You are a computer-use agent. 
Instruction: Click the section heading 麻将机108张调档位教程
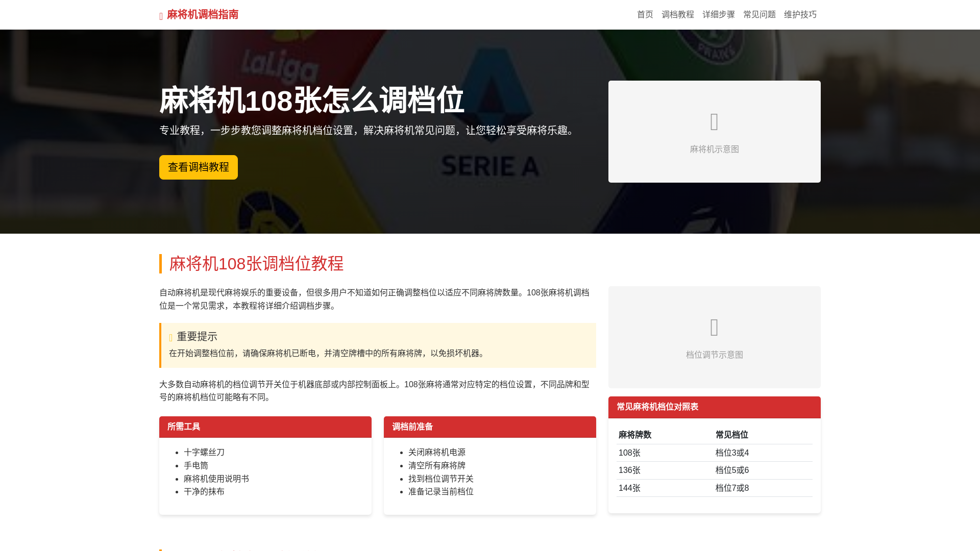(x=256, y=264)
